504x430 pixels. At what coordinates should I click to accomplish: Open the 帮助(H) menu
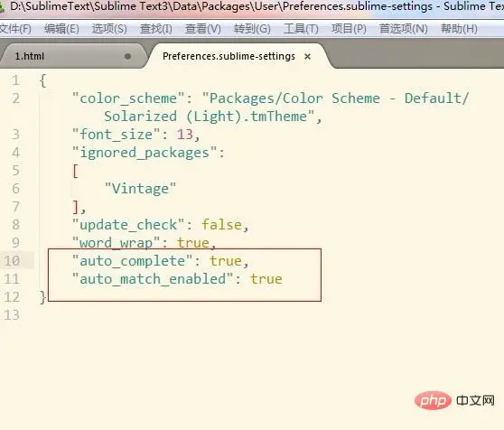[x=460, y=29]
